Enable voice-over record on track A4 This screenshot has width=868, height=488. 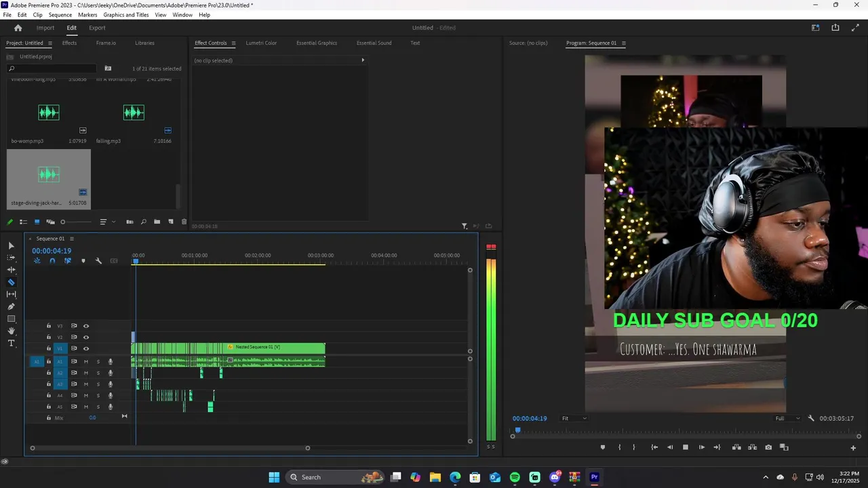(x=110, y=395)
